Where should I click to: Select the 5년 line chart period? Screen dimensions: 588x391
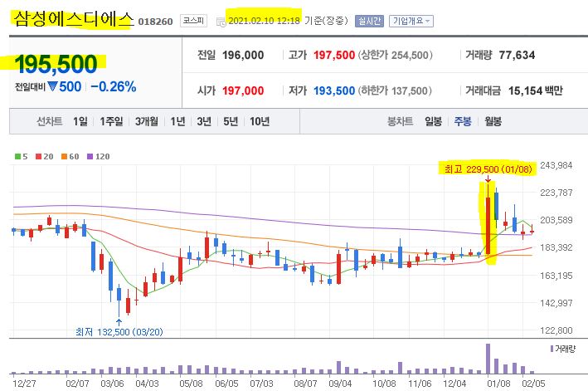[x=231, y=121]
